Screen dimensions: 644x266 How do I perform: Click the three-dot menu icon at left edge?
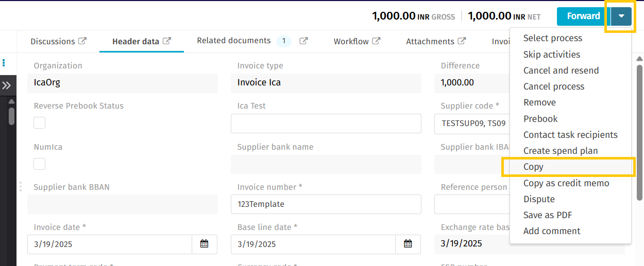[x=4, y=63]
